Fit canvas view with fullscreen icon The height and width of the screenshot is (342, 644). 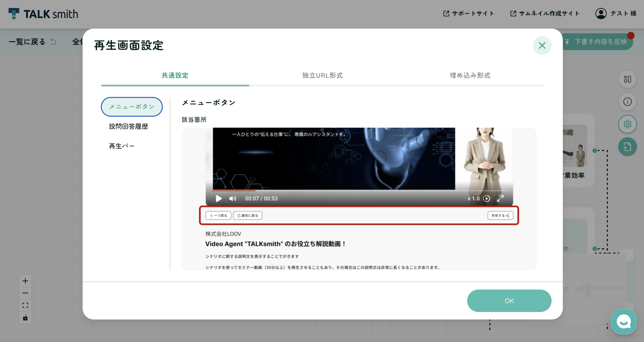click(x=25, y=305)
